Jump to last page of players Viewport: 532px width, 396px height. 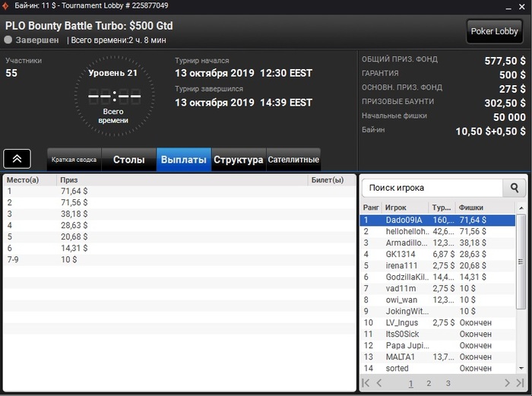click(x=520, y=383)
